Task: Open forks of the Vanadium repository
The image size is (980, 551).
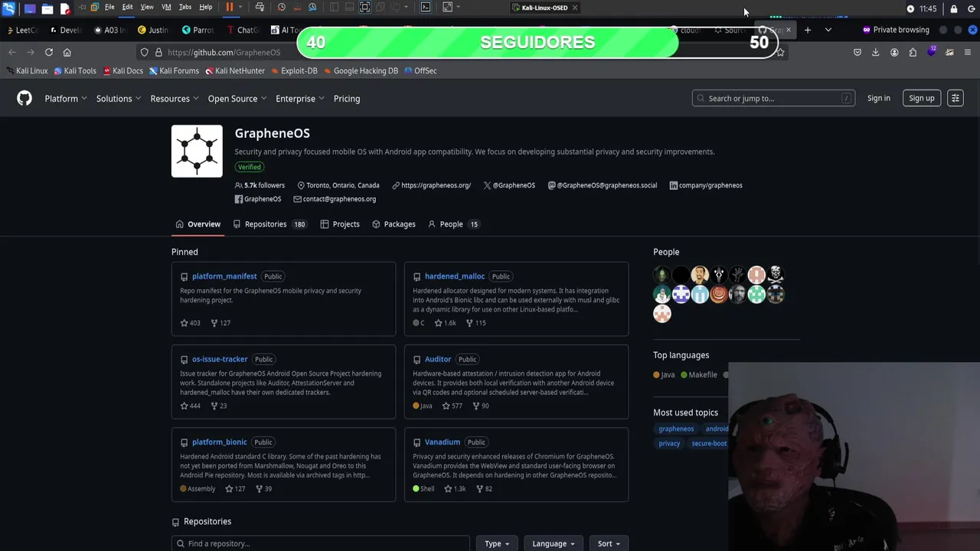Action: coord(483,488)
